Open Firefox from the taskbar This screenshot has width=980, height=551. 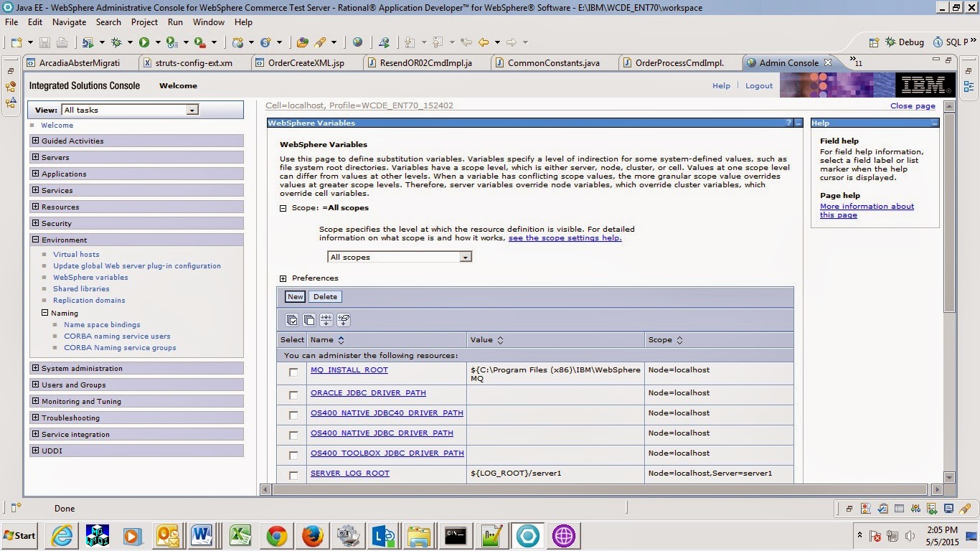point(312,536)
